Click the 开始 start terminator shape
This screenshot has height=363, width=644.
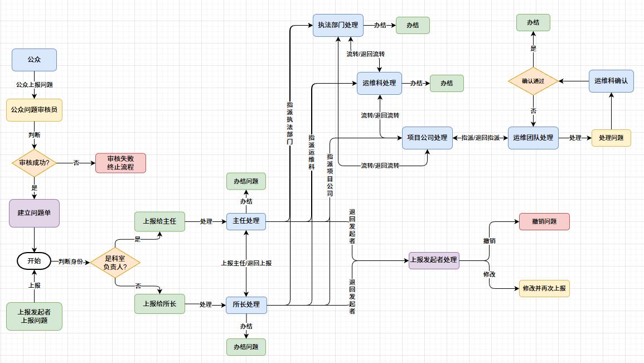coord(34,261)
